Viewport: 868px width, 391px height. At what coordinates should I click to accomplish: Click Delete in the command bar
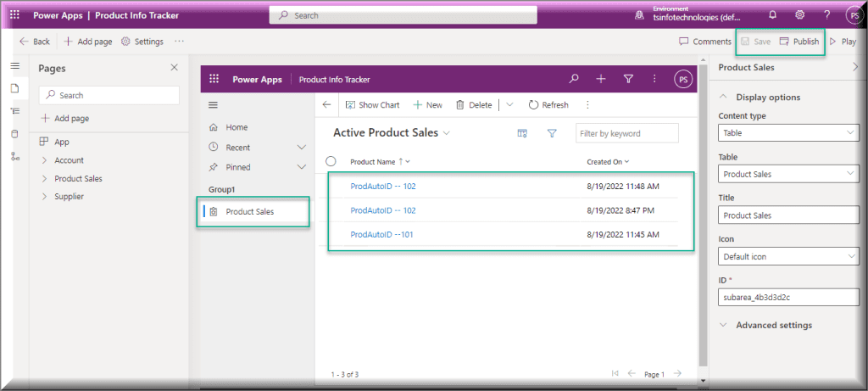pos(474,104)
